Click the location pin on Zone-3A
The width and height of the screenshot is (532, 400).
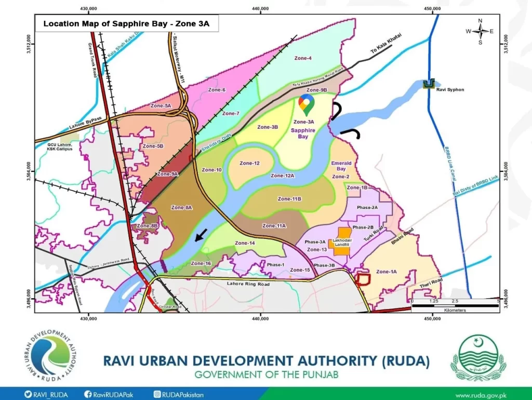307,104
